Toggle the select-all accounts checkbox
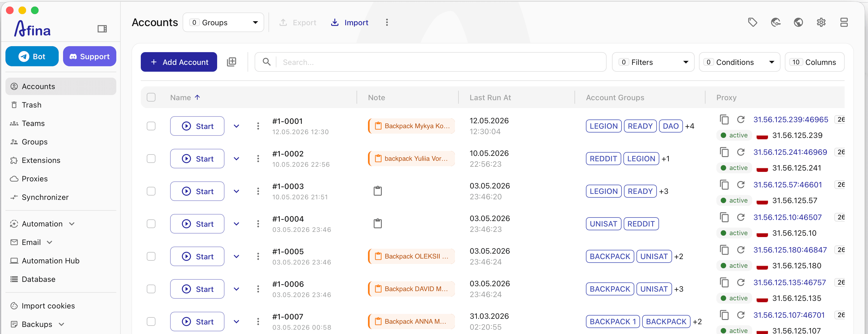The height and width of the screenshot is (334, 868). (151, 97)
